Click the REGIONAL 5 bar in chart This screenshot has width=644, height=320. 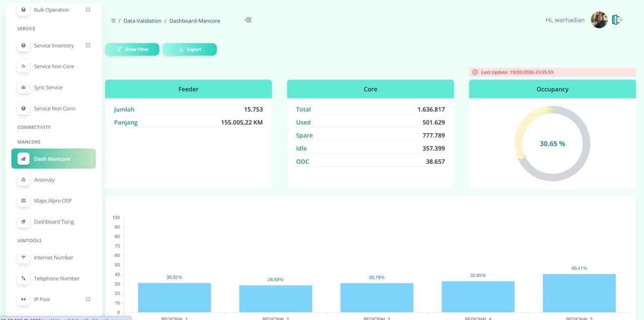579,293
